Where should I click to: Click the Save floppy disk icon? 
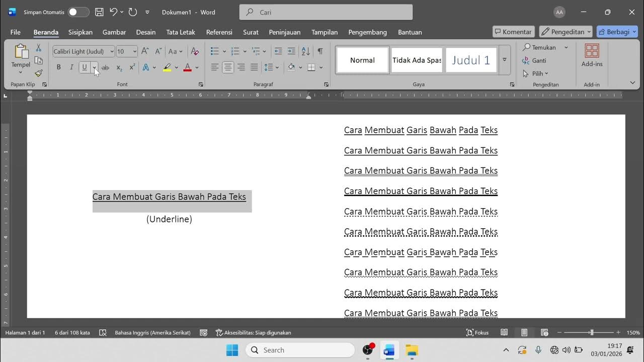pyautogui.click(x=100, y=12)
